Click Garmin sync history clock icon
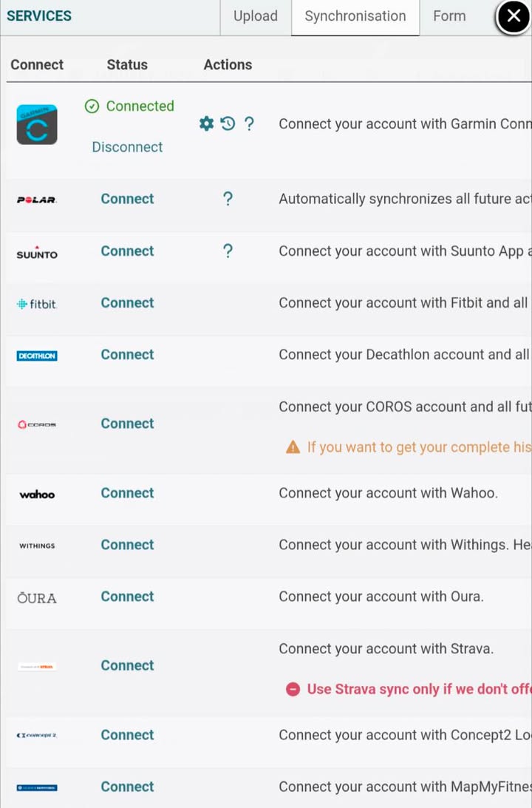The width and height of the screenshot is (532, 808). coord(228,123)
